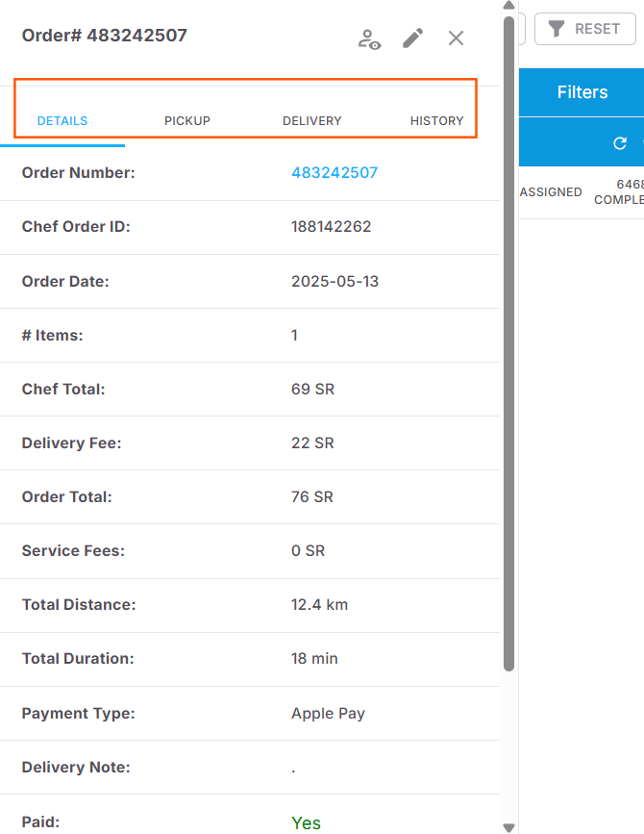644x834 pixels.
Task: Click the Paid value Yes
Action: point(306,822)
